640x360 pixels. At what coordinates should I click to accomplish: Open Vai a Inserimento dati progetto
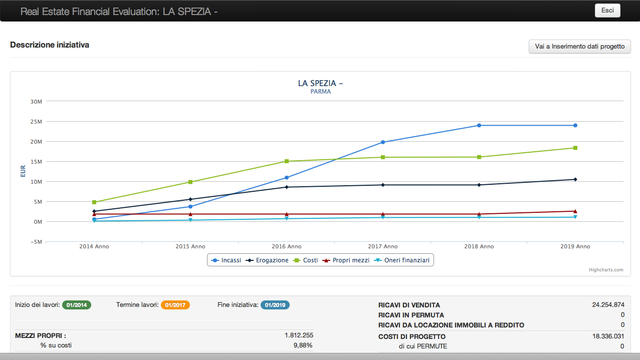(580, 47)
